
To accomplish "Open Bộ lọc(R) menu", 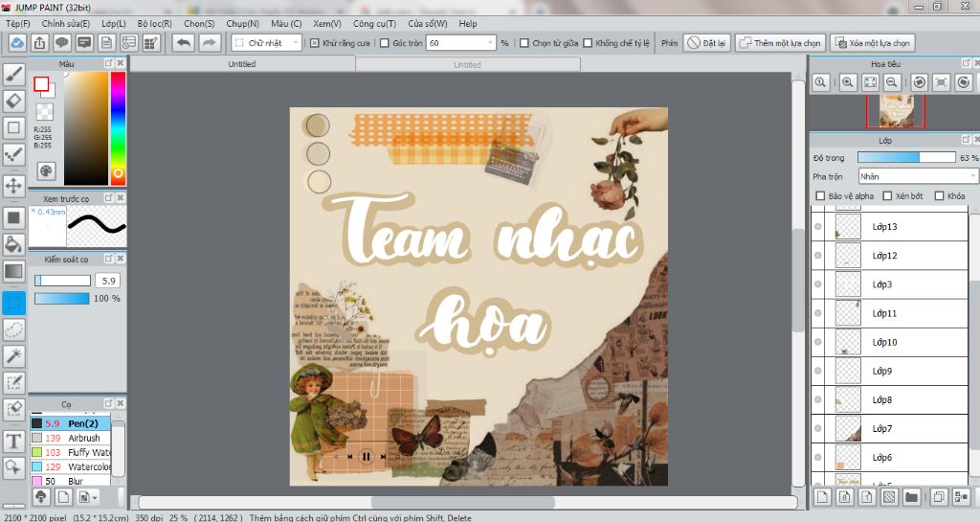I will pos(154,23).
